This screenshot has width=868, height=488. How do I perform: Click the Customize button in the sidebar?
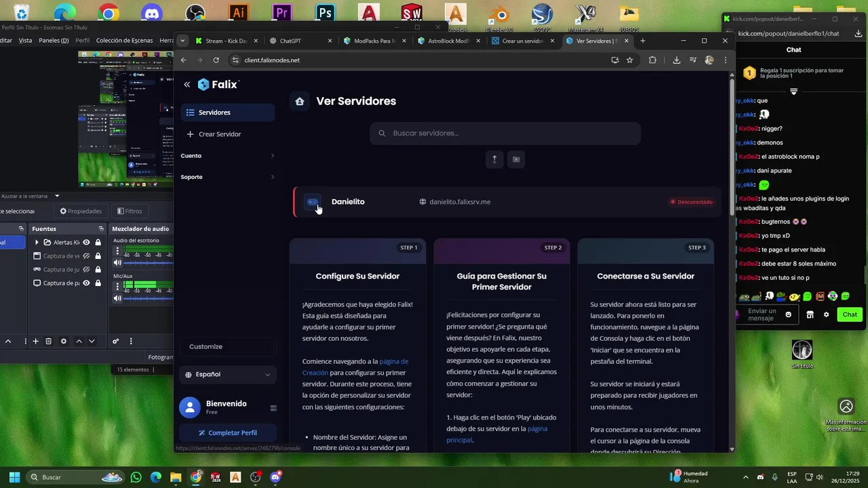click(227, 346)
